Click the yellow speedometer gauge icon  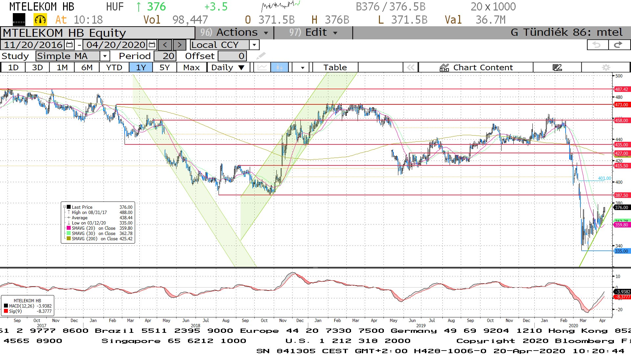40,20
